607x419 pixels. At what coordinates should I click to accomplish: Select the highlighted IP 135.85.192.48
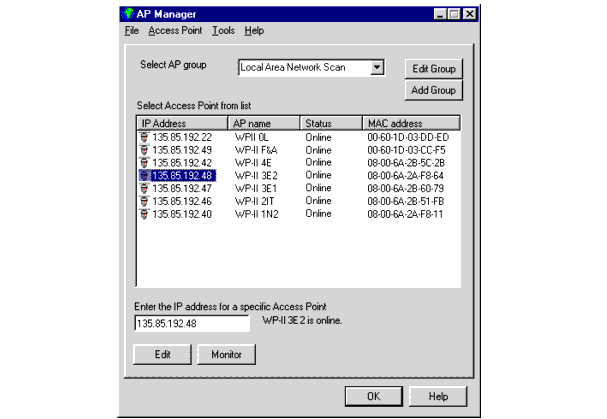(182, 175)
